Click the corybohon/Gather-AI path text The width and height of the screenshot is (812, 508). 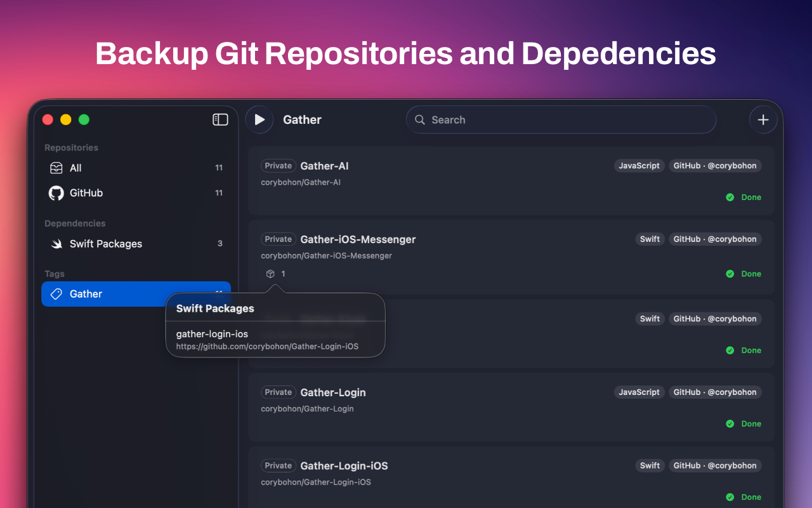click(x=301, y=182)
